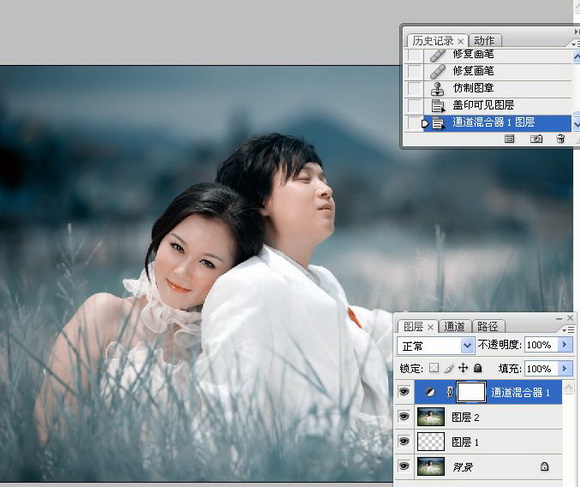Click the clone stamp icon beside 仿制图章
580x487 pixels.
click(x=438, y=88)
